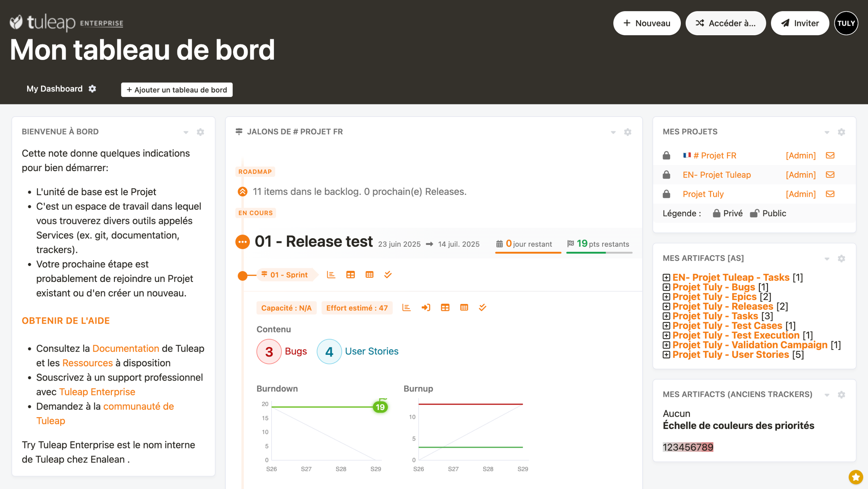Screen dimensions: 868x489
Task: Click priority color scale 123456789
Action: point(688,447)
